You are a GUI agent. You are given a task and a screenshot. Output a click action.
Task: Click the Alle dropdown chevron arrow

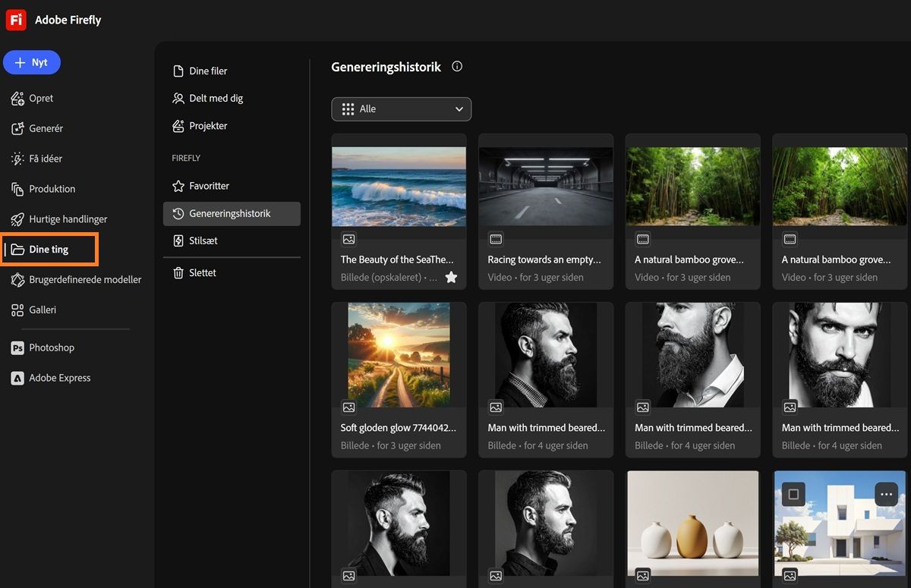pos(459,109)
